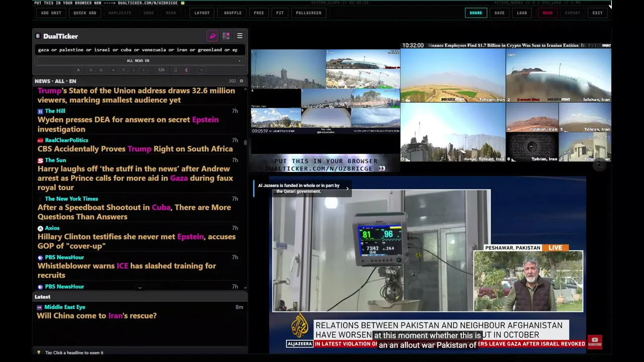Viewport: 644px width, 362px height.
Task: Click the ADD UNIT button
Action: (51, 13)
